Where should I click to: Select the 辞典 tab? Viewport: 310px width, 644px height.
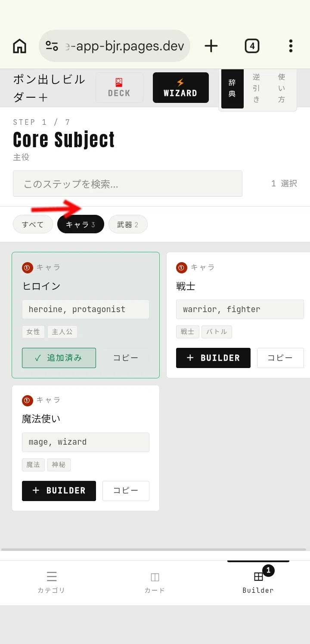coord(232,88)
